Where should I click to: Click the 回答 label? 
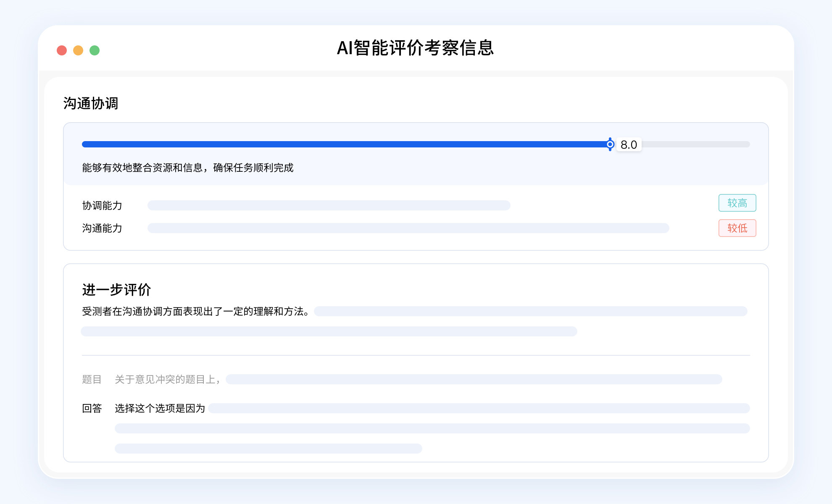click(92, 408)
